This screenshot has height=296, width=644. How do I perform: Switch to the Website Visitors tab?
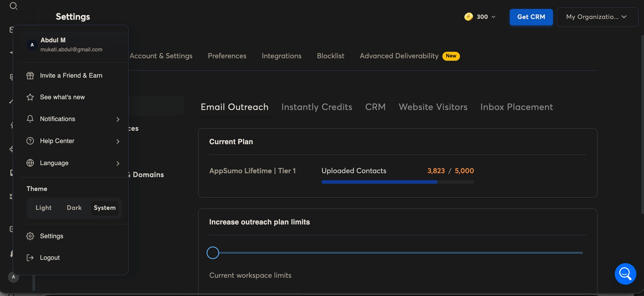tap(433, 107)
